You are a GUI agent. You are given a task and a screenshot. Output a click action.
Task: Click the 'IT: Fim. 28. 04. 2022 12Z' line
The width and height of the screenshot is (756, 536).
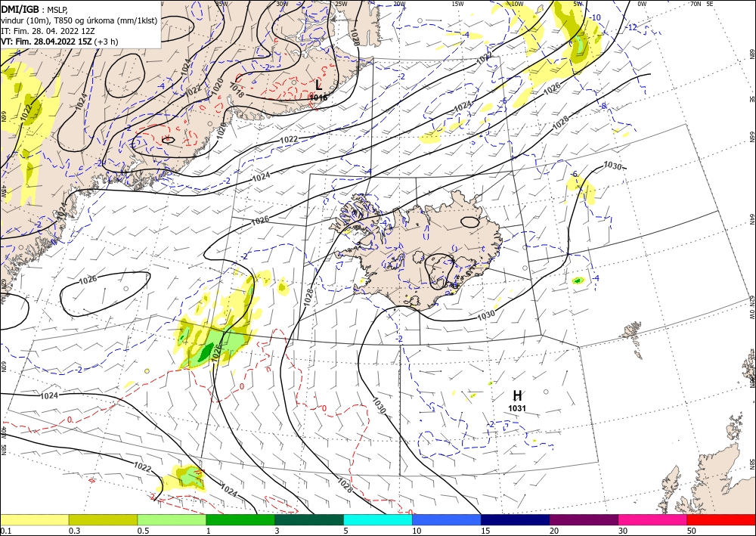[x=48, y=31]
